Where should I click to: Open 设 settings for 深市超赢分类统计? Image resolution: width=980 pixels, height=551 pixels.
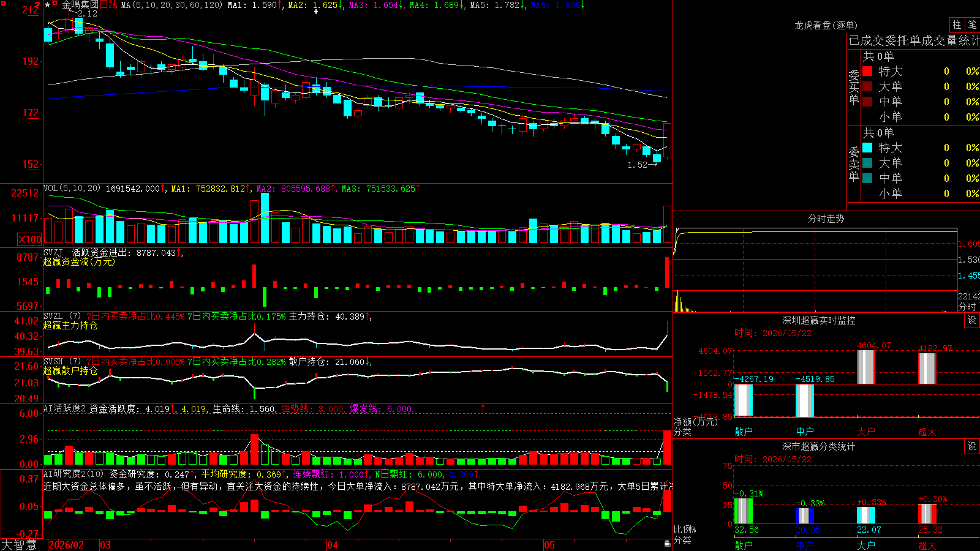pyautogui.click(x=972, y=446)
